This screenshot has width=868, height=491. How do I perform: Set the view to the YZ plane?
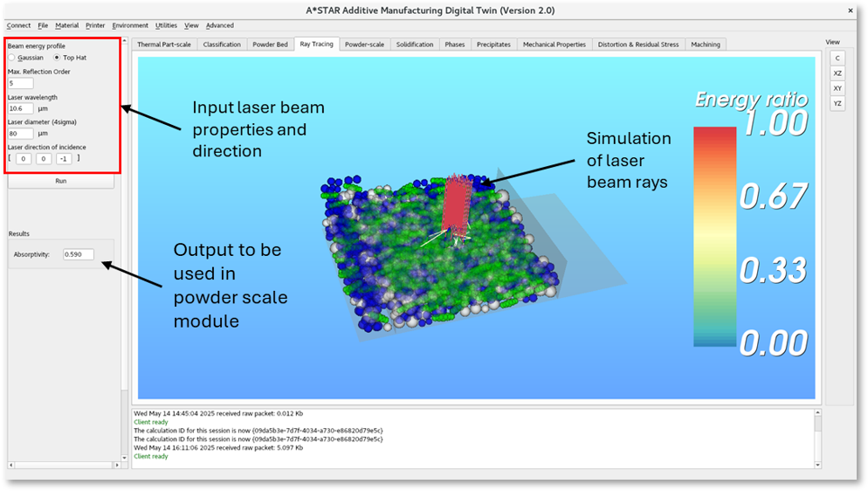point(837,103)
